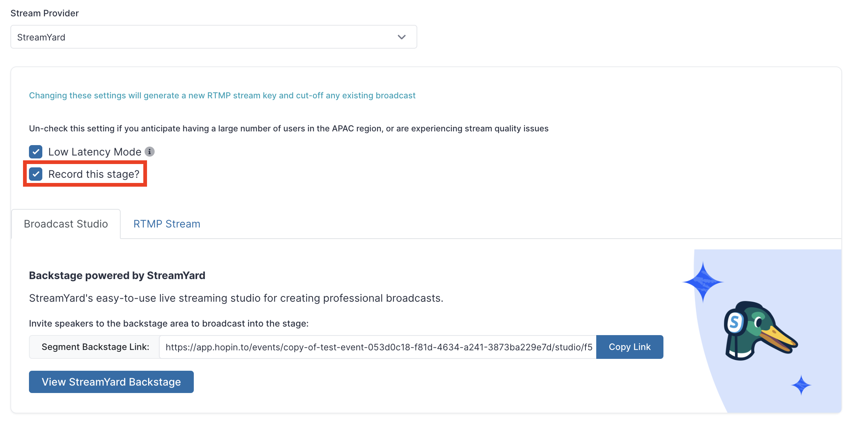
Task: Select the Broadcast Studio tab
Action: tap(66, 224)
